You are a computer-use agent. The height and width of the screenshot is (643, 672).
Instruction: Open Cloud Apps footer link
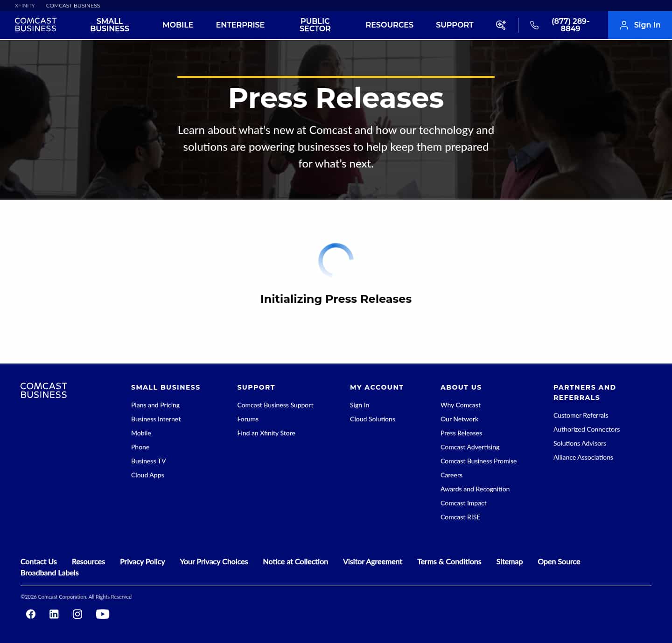[147, 475]
